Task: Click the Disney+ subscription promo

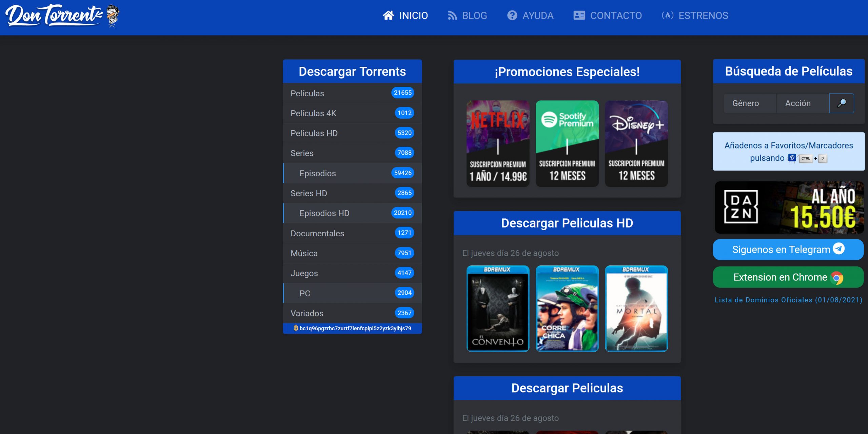Action: [636, 143]
